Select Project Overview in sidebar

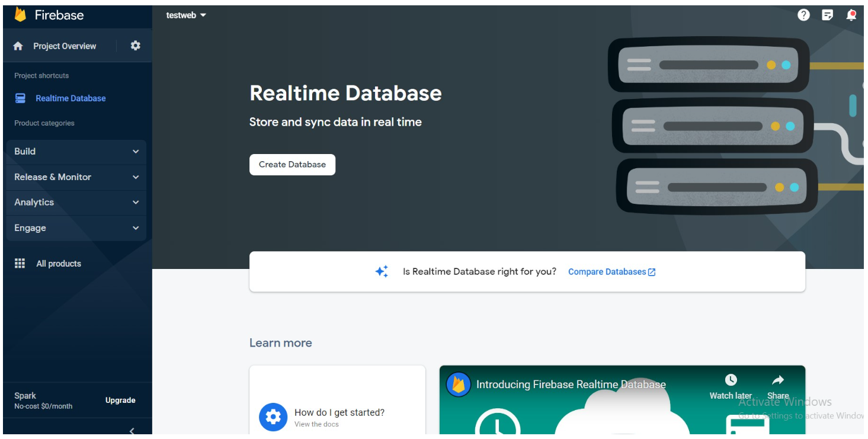pos(64,46)
